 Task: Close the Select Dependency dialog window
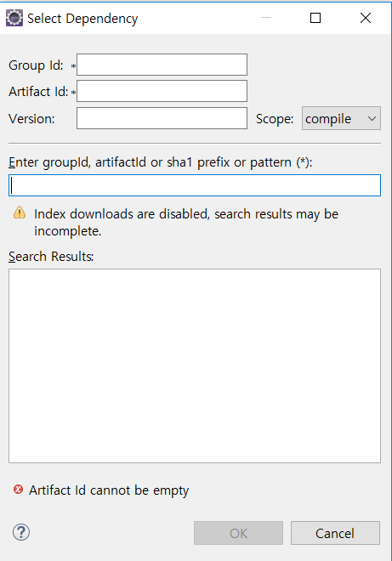366,18
